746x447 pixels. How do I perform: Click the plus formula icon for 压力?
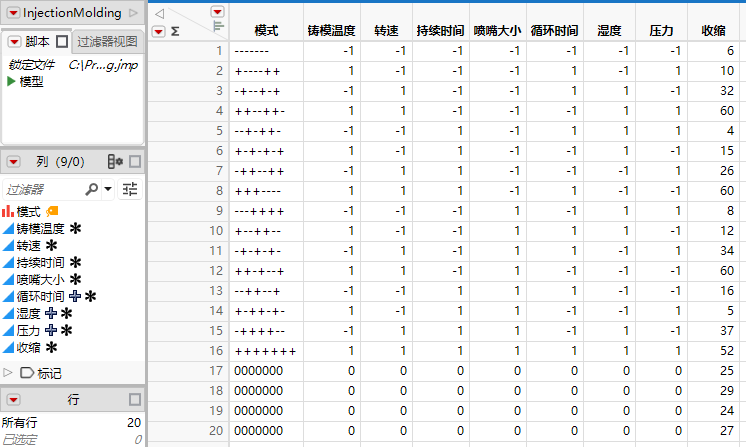pyautogui.click(x=51, y=330)
